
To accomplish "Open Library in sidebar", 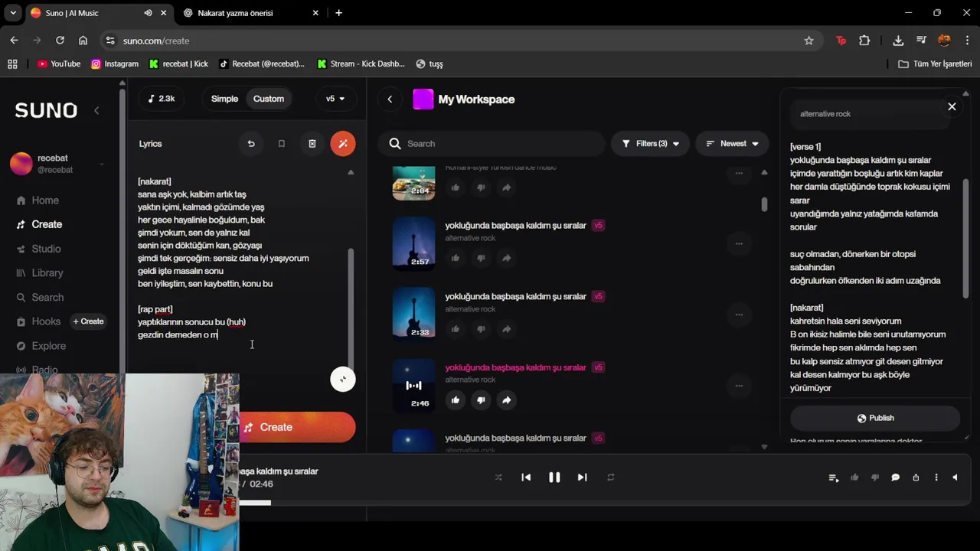I will coord(40,273).
